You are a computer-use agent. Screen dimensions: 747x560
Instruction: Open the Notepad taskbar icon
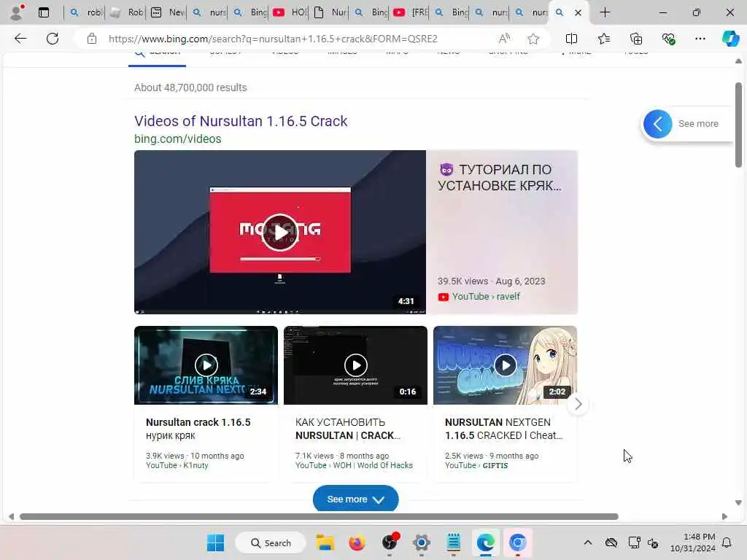[454, 542]
